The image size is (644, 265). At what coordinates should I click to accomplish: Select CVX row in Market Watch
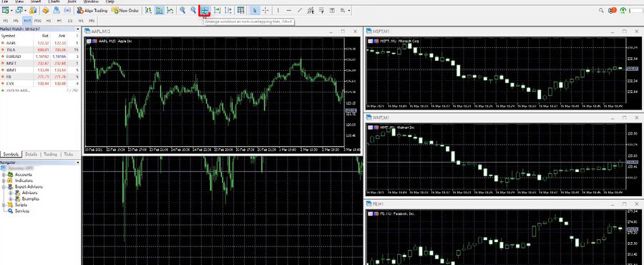40,83
